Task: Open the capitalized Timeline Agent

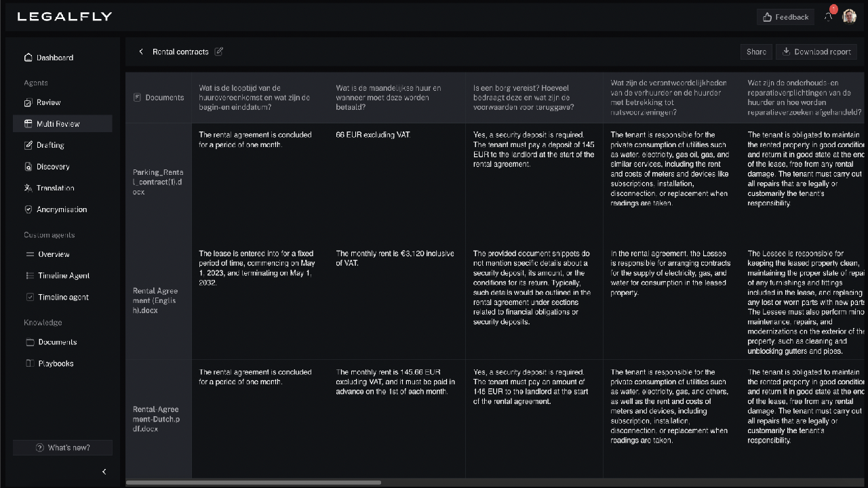Action: pyautogui.click(x=62, y=276)
